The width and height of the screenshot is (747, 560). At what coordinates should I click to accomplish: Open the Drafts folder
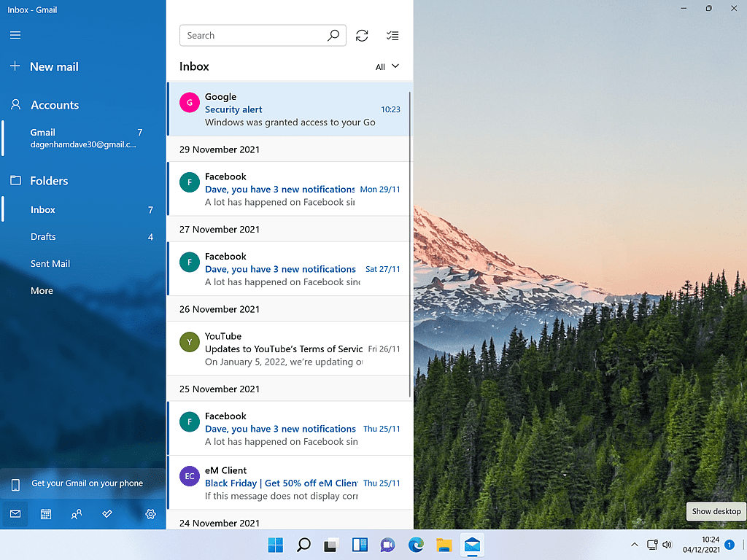click(43, 237)
